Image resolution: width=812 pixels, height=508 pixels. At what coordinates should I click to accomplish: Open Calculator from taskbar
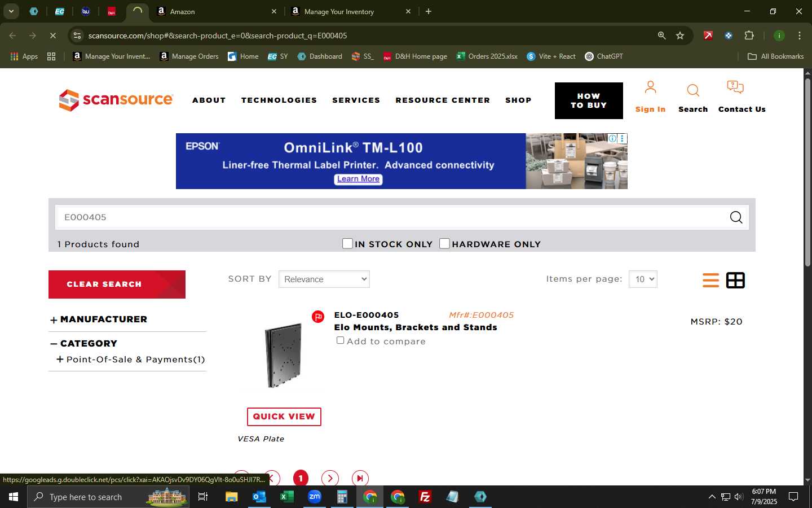coord(342,497)
